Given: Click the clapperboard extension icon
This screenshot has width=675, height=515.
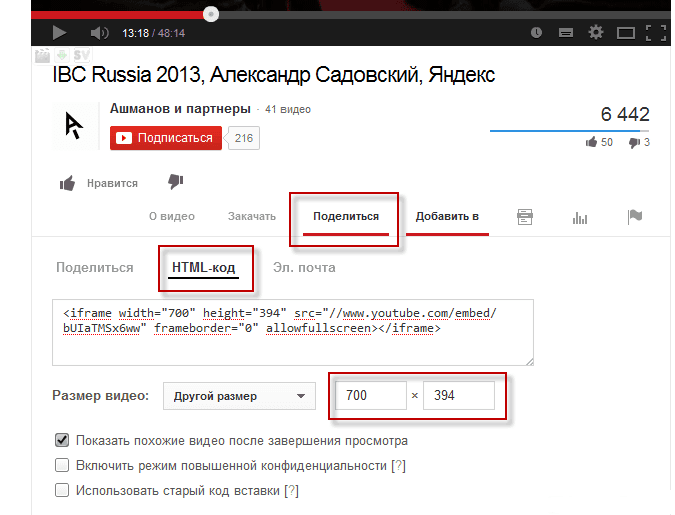Looking at the screenshot, I should [42, 56].
